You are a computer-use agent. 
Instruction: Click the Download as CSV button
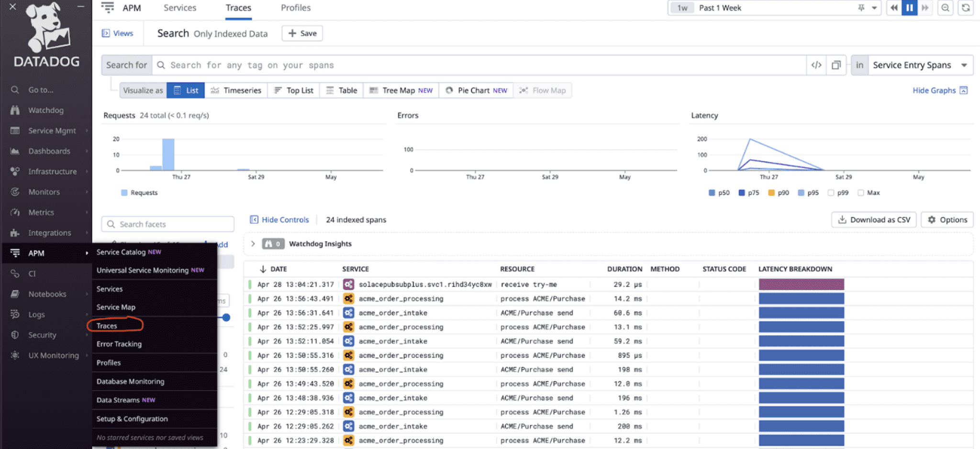(x=874, y=219)
